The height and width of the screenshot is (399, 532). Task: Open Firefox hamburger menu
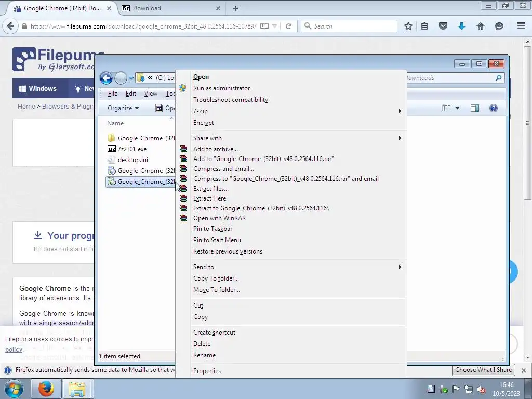521,26
